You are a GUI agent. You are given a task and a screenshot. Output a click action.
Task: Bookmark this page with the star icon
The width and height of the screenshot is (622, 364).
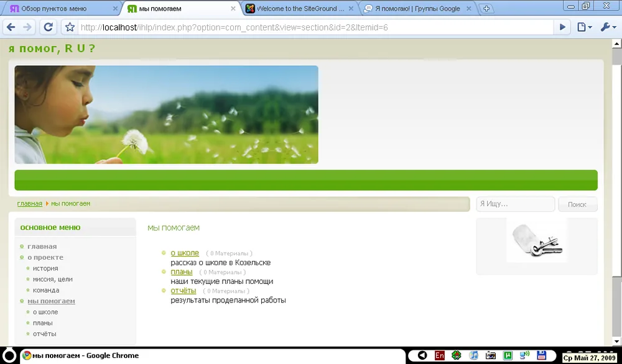(x=70, y=27)
